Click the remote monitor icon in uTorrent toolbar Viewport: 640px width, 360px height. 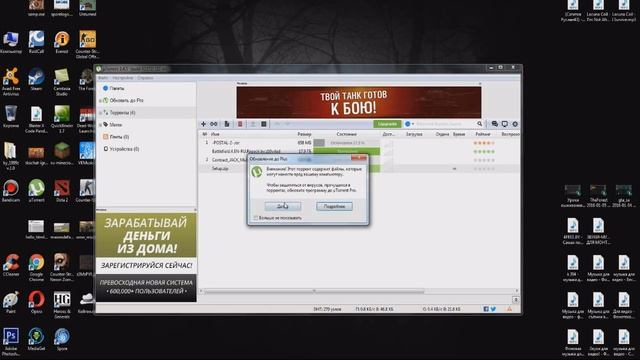[x=505, y=124]
